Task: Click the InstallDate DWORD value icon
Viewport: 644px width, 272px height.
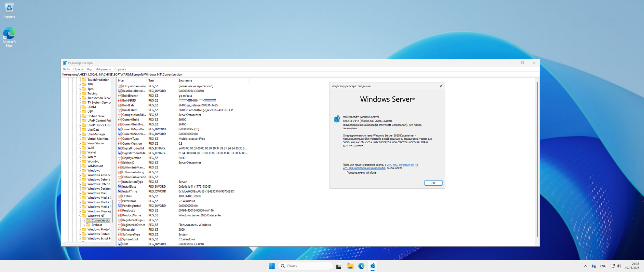Action: point(120,187)
